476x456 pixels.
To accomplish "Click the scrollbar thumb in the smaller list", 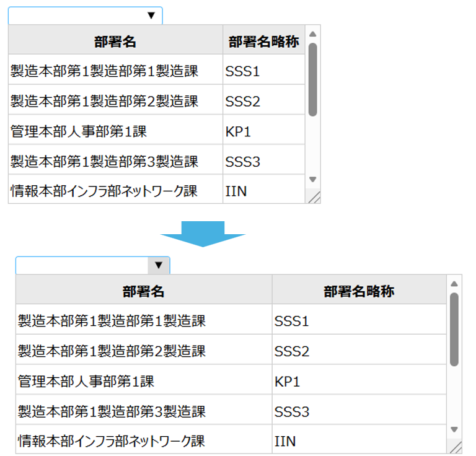I will click(x=313, y=79).
